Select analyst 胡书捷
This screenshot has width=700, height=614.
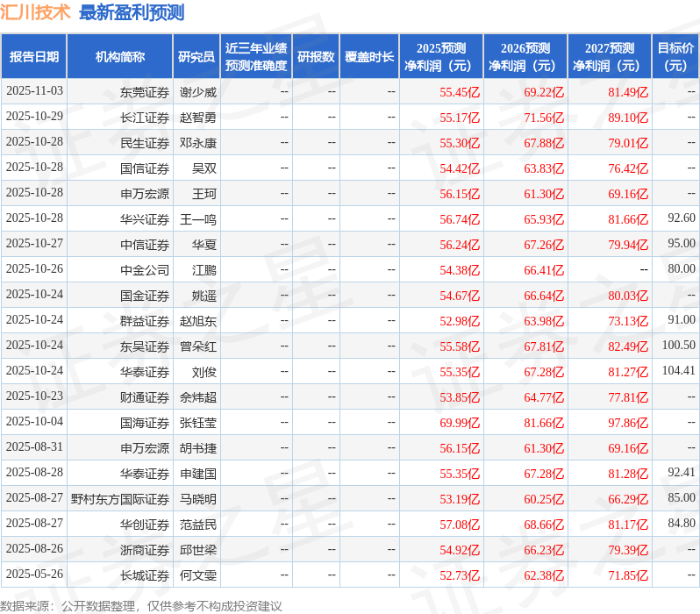(198, 449)
